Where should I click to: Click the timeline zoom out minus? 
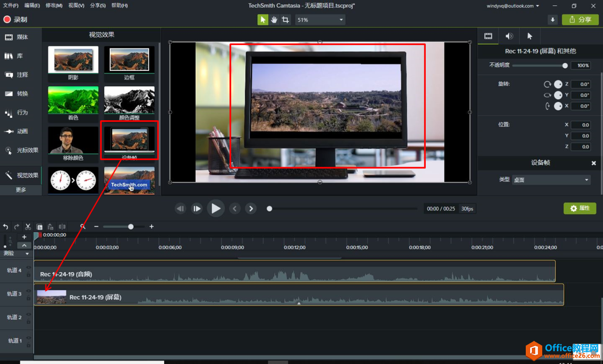pos(96,227)
